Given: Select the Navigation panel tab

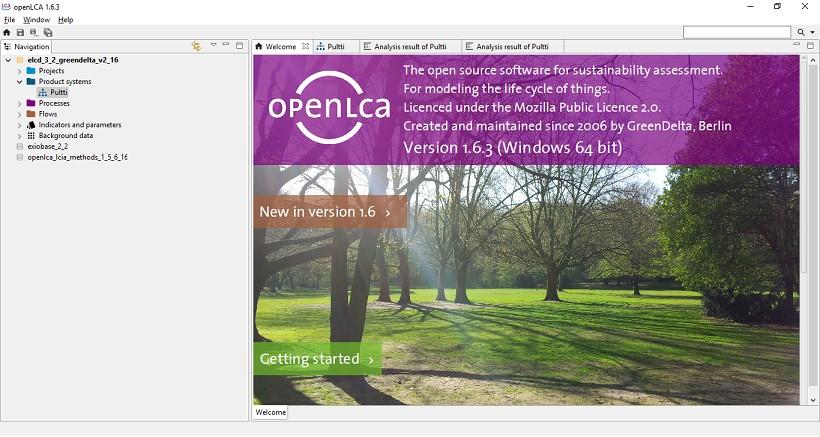Looking at the screenshot, I should pos(27,47).
